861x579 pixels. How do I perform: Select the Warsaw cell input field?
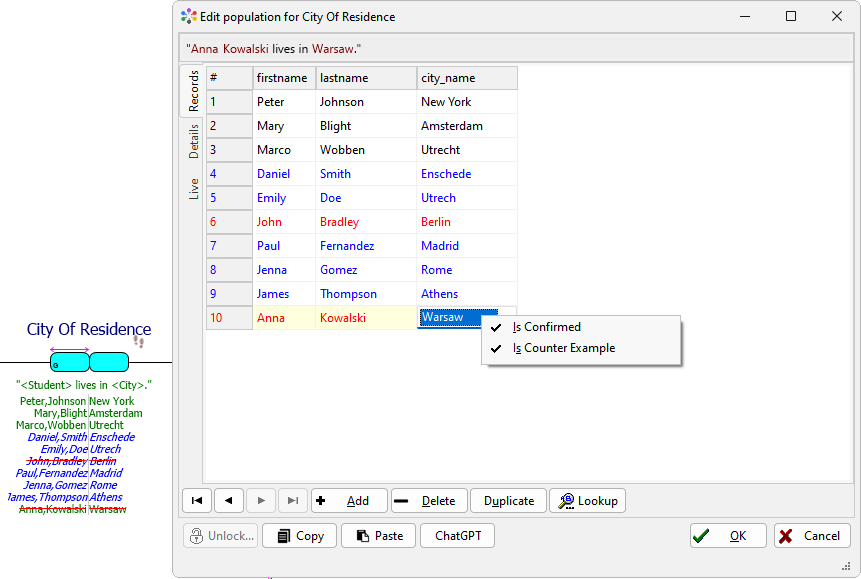[x=457, y=318]
